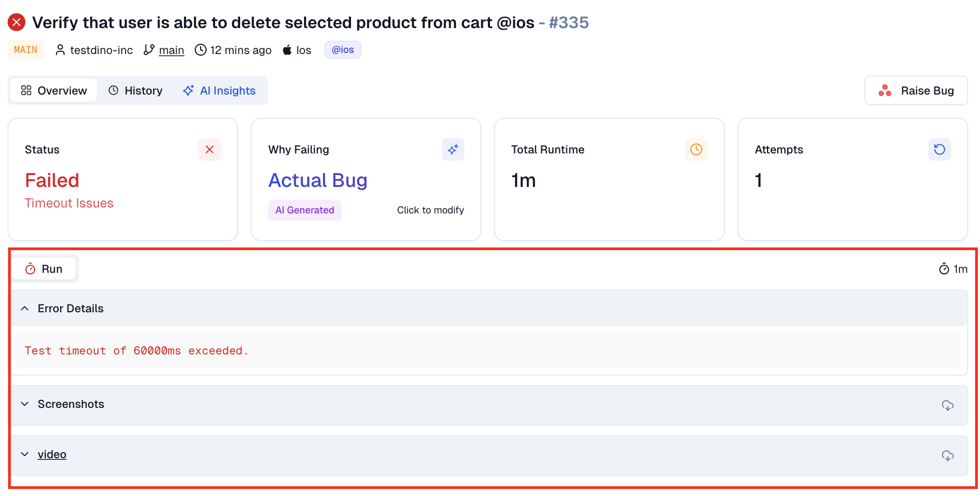This screenshot has height=496, width=980.
Task: Download screenshots using the cloud icon
Action: [x=948, y=405]
